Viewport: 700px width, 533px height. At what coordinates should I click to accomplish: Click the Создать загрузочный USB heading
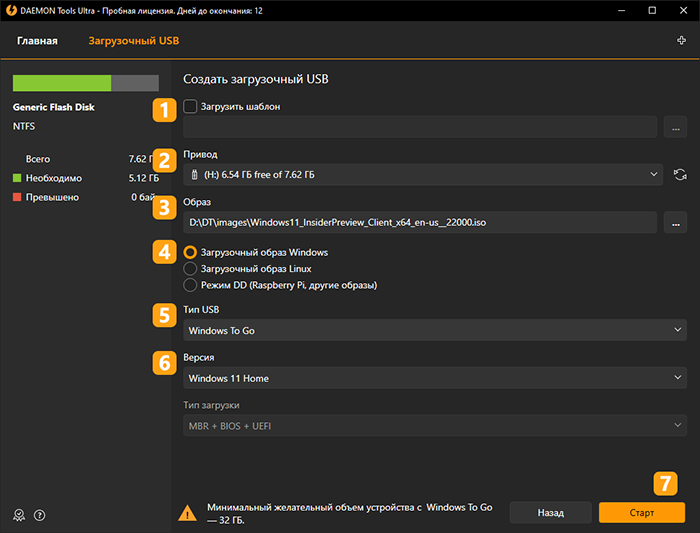(256, 79)
